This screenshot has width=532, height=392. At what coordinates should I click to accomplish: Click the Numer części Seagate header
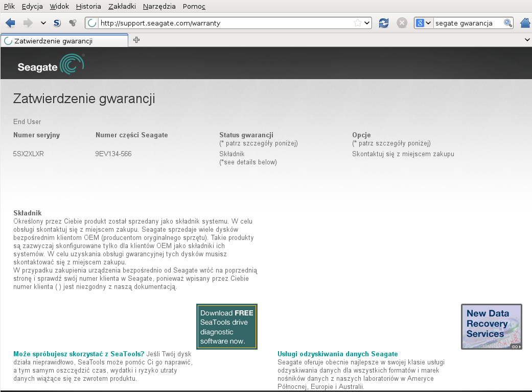pos(132,135)
